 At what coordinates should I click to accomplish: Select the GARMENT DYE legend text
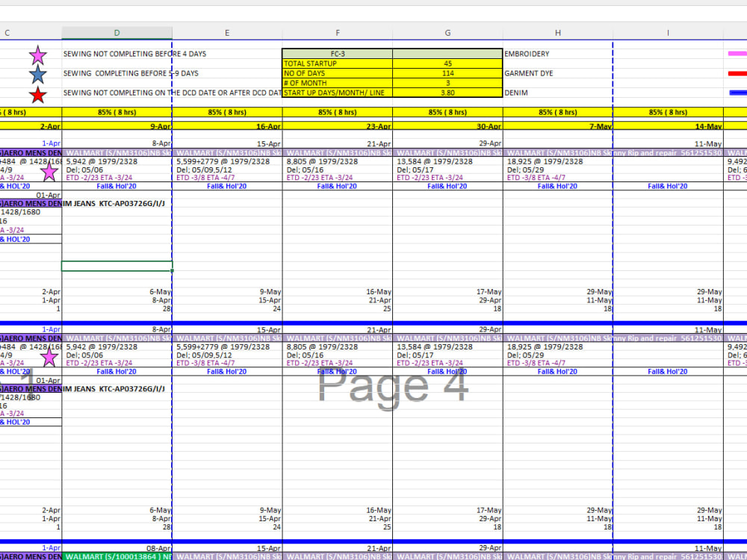click(529, 73)
